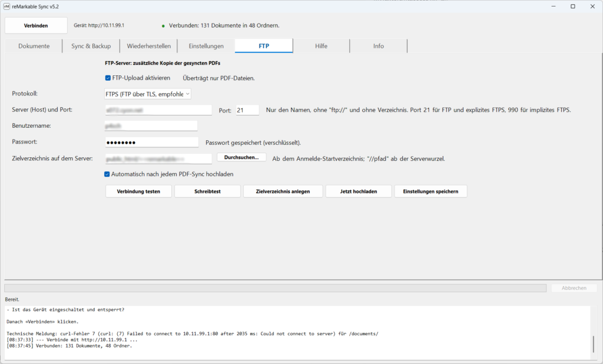603x364 pixels.
Task: Click the 'Technische Meldung: curl-Fehler 7' log line
Action: click(x=193, y=333)
